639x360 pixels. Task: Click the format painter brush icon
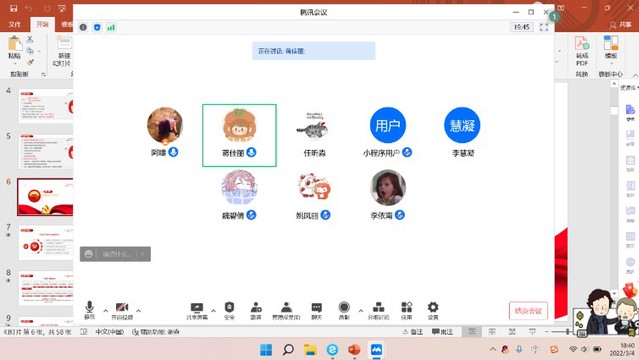[30, 62]
